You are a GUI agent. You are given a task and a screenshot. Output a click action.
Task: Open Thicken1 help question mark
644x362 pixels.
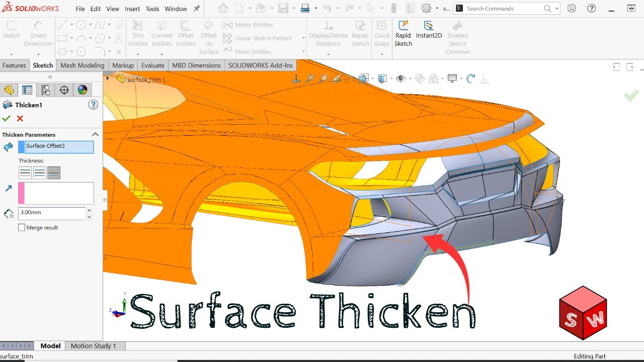click(x=93, y=105)
